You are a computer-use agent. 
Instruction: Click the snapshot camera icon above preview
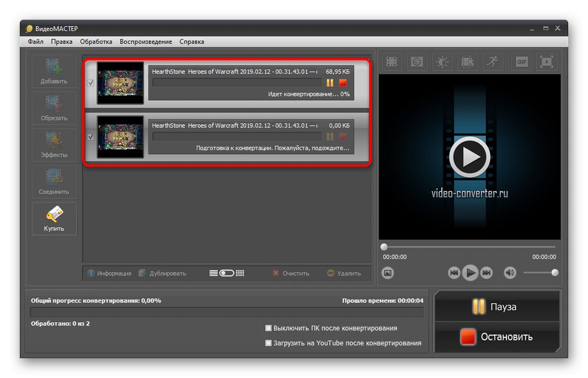click(x=417, y=61)
